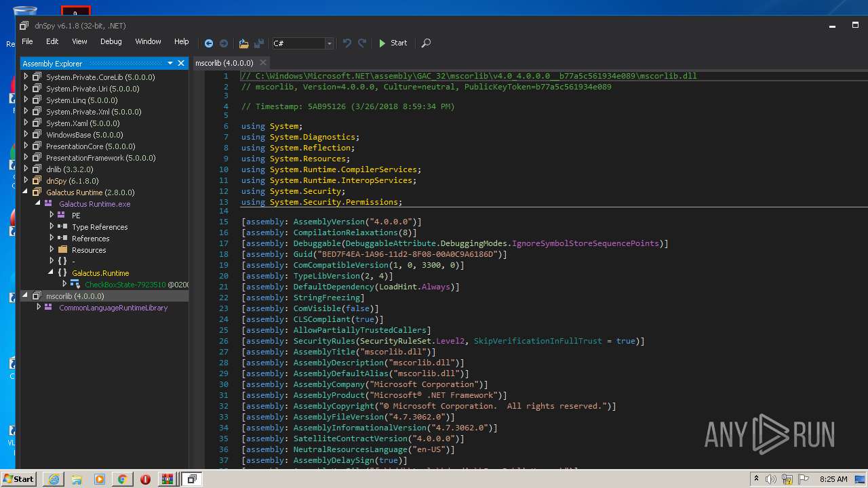
Task: Select PresentationFramework (5.0.0.0) assembly
Action: click(x=100, y=158)
